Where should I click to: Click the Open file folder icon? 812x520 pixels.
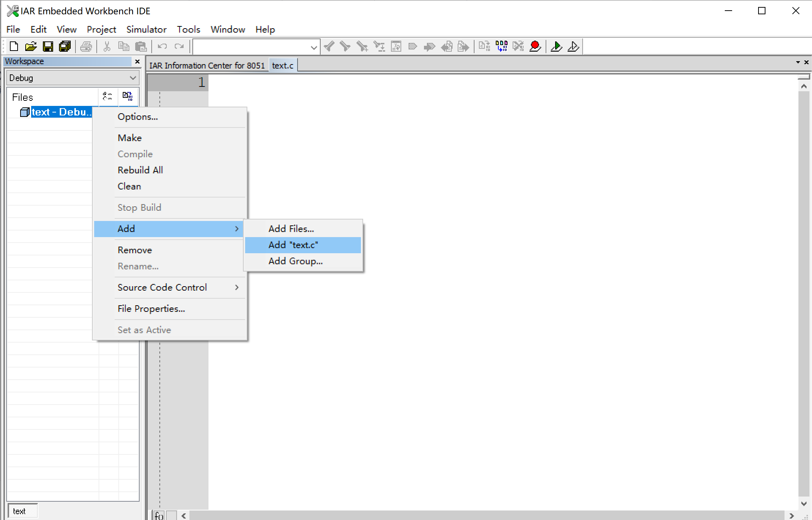click(31, 47)
